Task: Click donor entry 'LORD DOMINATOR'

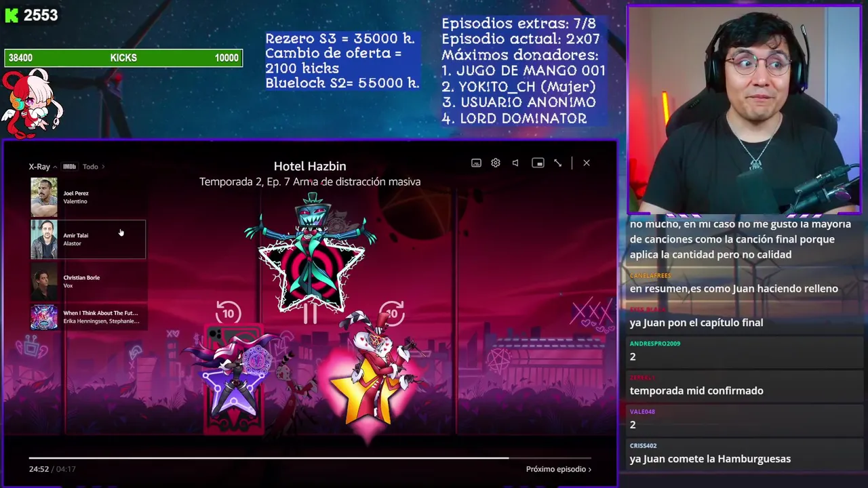Action: point(515,118)
